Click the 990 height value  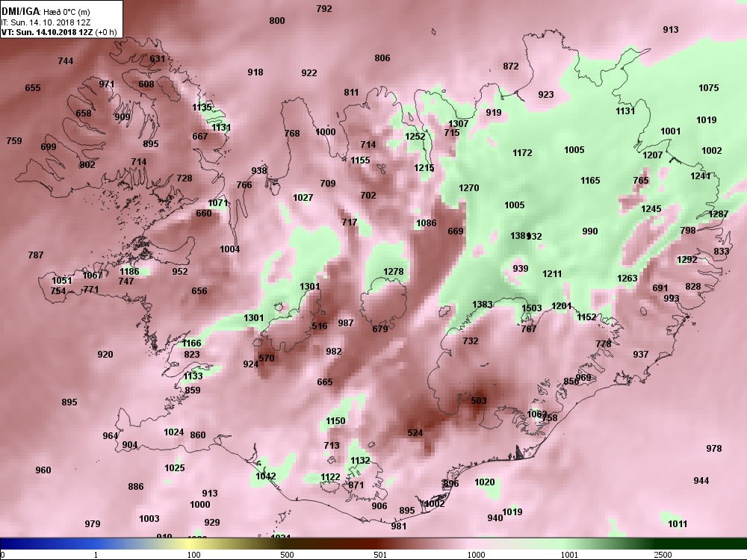click(x=590, y=231)
